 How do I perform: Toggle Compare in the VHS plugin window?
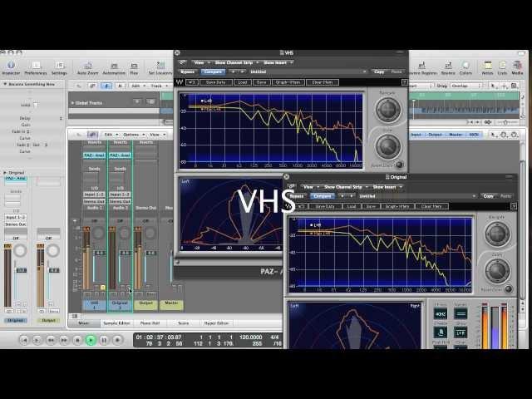coord(213,72)
